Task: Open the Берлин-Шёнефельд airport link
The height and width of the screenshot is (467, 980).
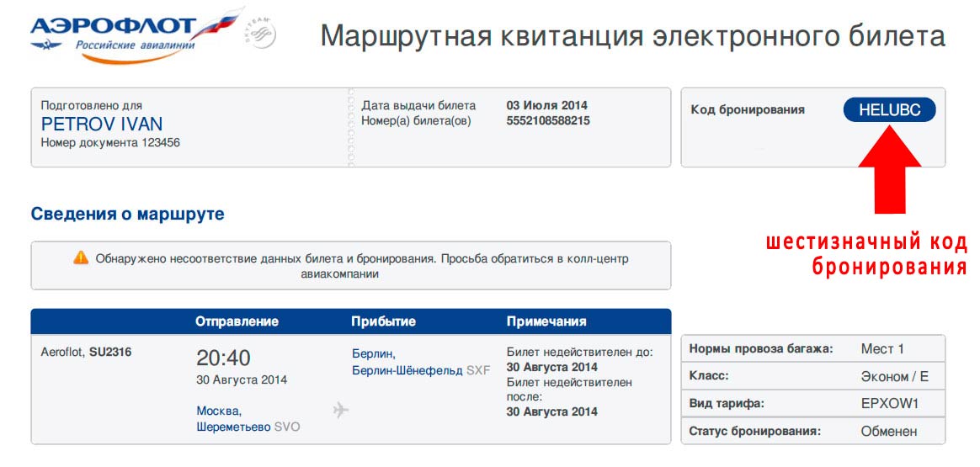Action: coord(407,370)
